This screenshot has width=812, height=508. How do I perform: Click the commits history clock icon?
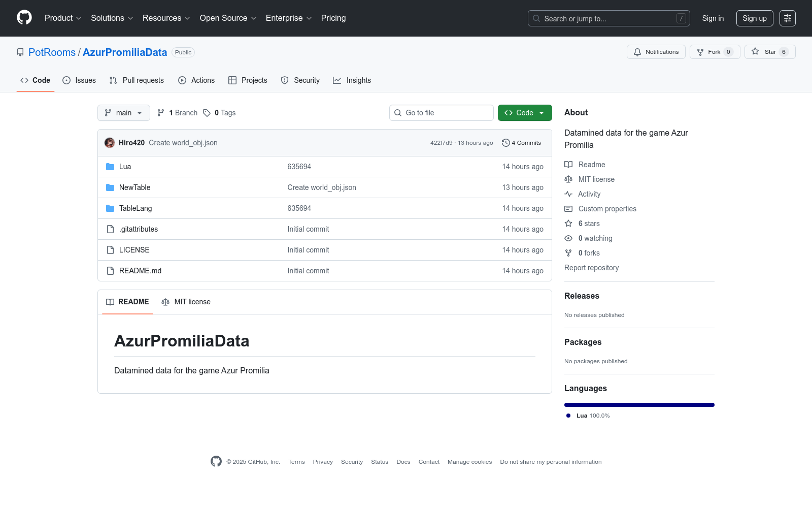[505, 143]
